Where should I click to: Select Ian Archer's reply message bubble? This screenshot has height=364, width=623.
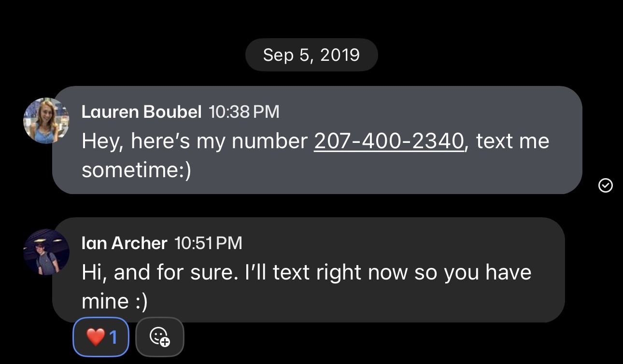pos(308,270)
